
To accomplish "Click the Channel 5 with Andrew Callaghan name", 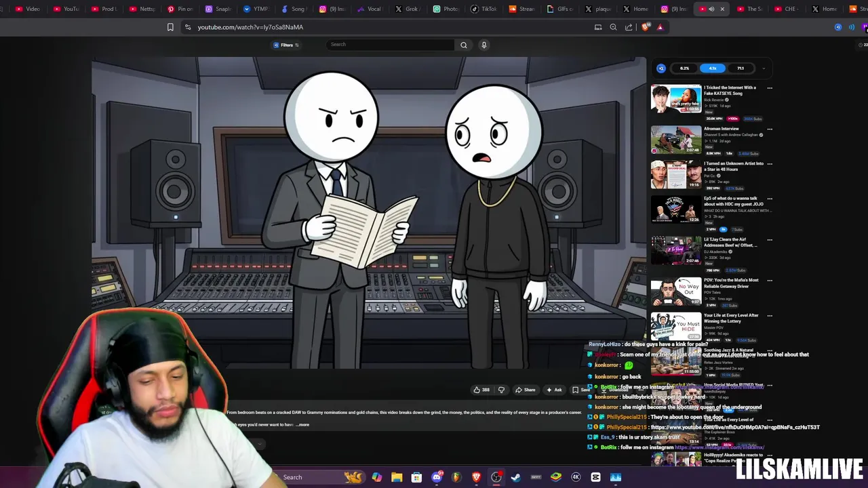I will [730, 135].
